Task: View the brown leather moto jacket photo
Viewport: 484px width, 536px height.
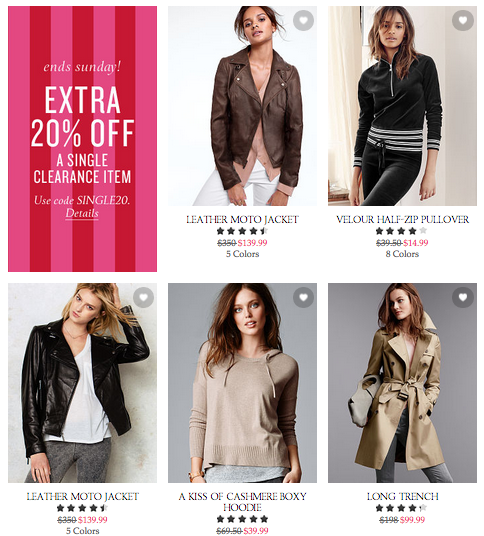Action: 242,106
